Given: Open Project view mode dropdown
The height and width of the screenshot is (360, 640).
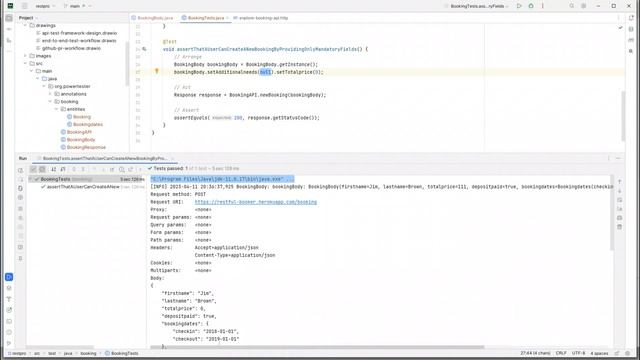Looking at the screenshot, I should click(28, 18).
